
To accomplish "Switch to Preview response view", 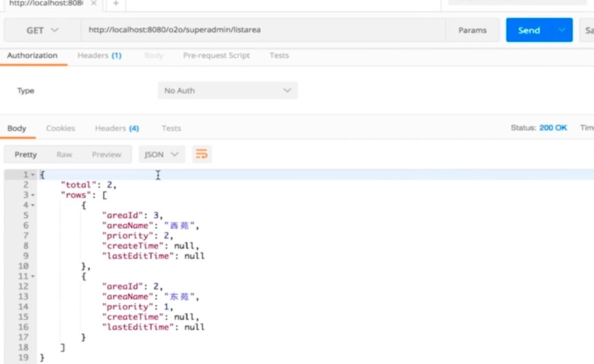I will point(107,155).
